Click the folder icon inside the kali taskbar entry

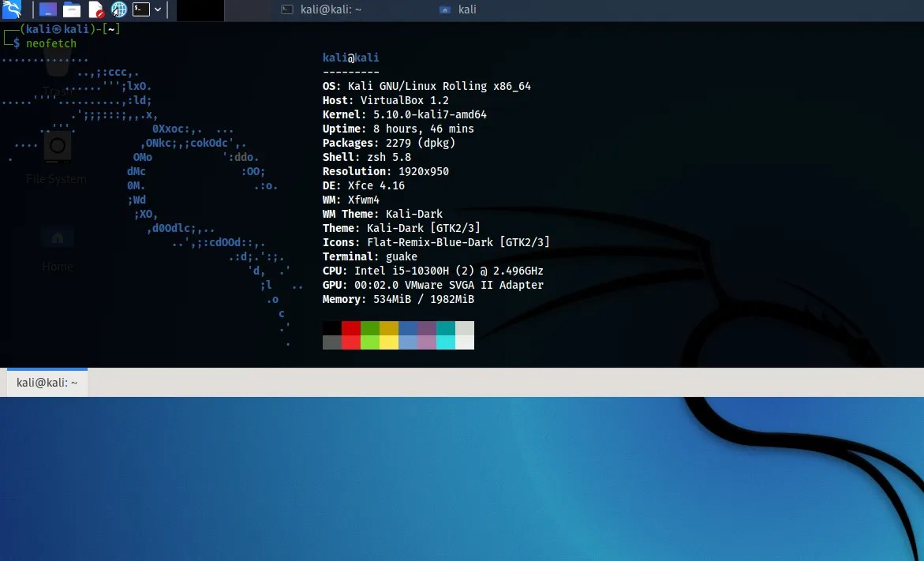[x=443, y=9]
